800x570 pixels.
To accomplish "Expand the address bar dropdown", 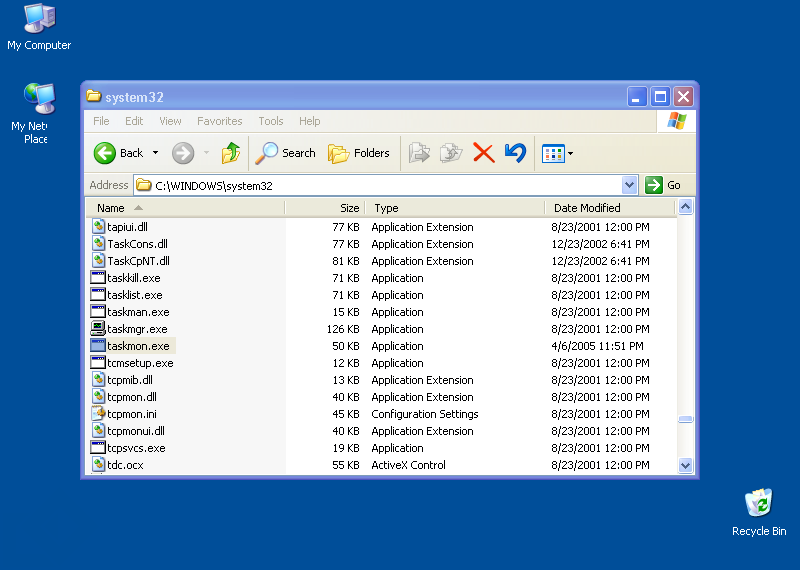I will [630, 185].
